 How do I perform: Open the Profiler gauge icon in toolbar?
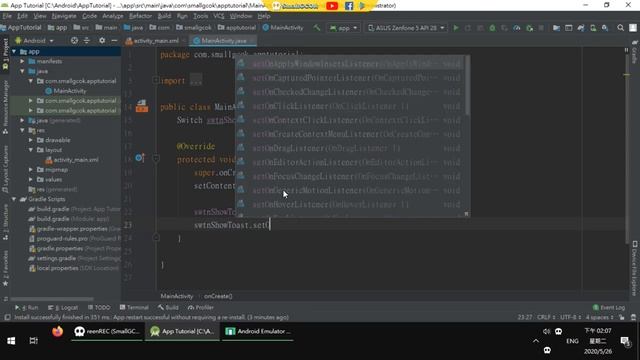(517, 28)
